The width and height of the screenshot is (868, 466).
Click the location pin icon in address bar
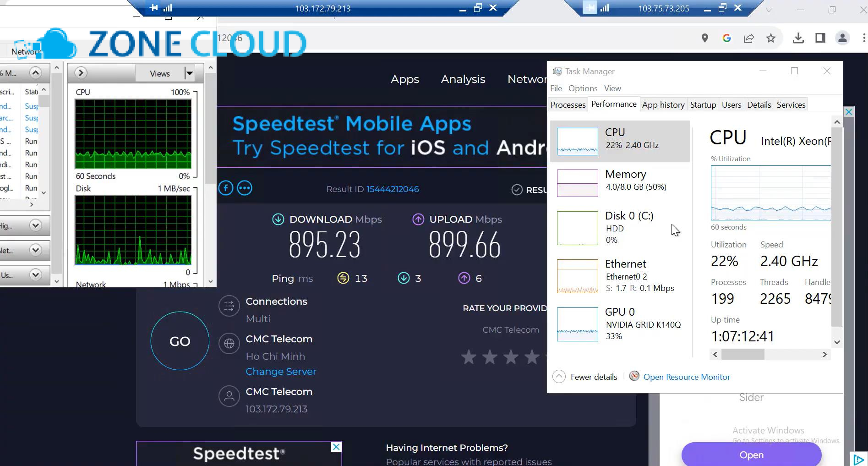pyautogui.click(x=705, y=38)
